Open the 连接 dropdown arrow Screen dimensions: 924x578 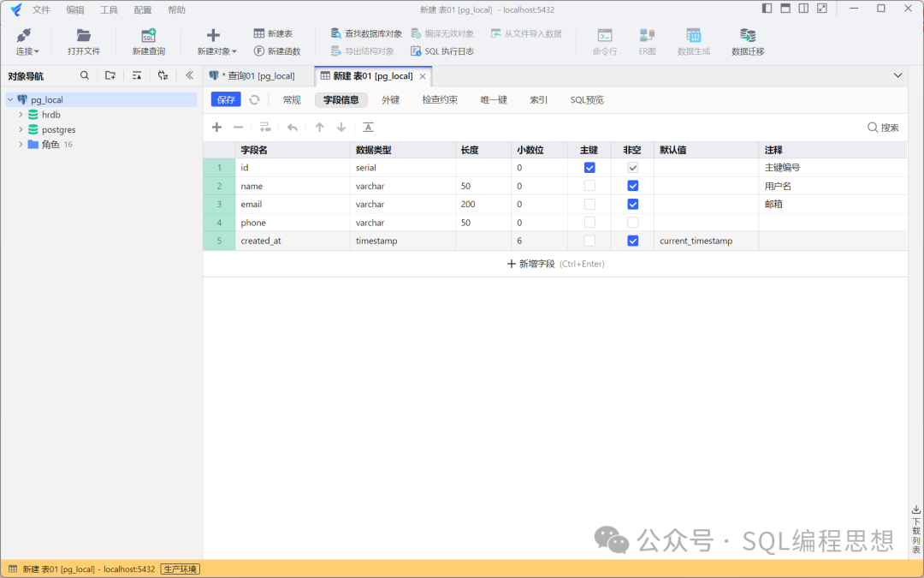pyautogui.click(x=38, y=51)
